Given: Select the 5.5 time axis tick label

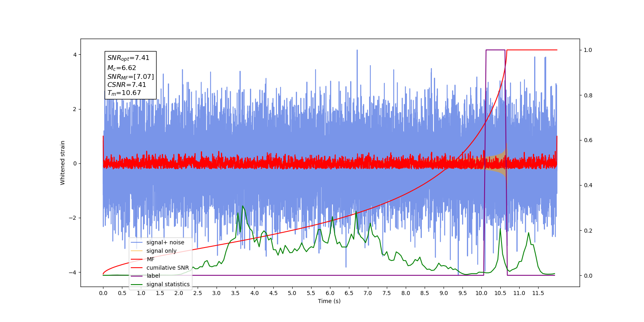Looking at the screenshot, I should (x=311, y=293).
